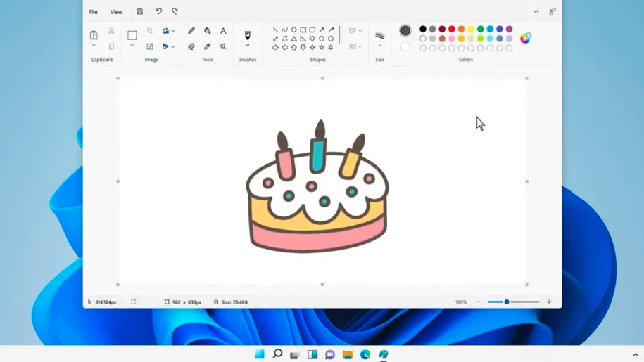Screen dimensions: 644x362
Task: Choose the Triangle shape
Action: [x=293, y=39]
